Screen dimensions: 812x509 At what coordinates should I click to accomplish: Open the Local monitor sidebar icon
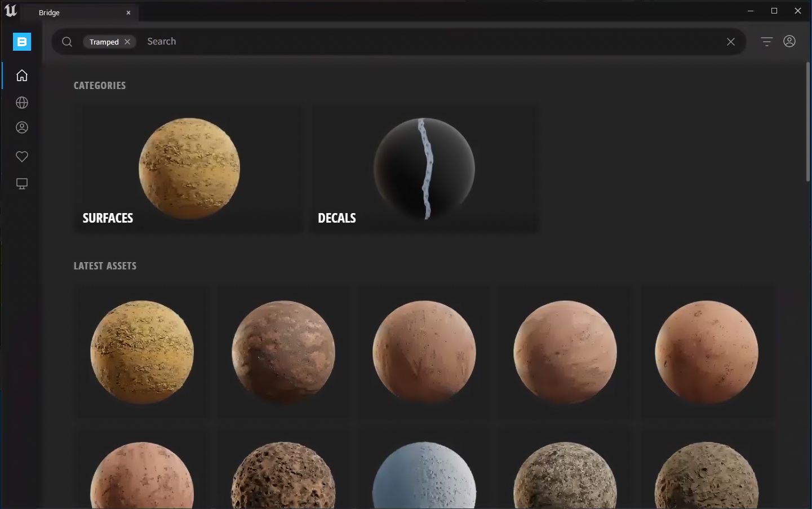pos(22,184)
